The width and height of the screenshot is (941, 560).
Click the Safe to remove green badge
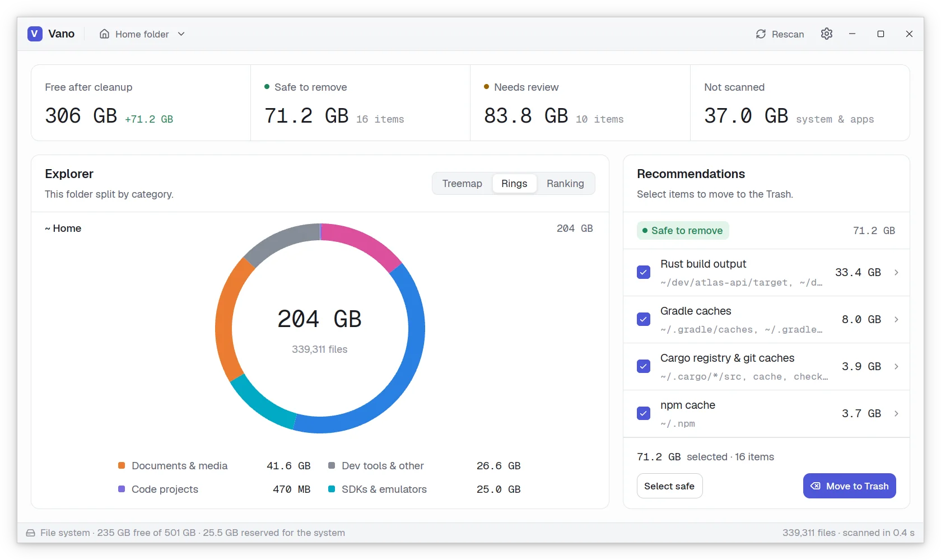click(x=683, y=231)
